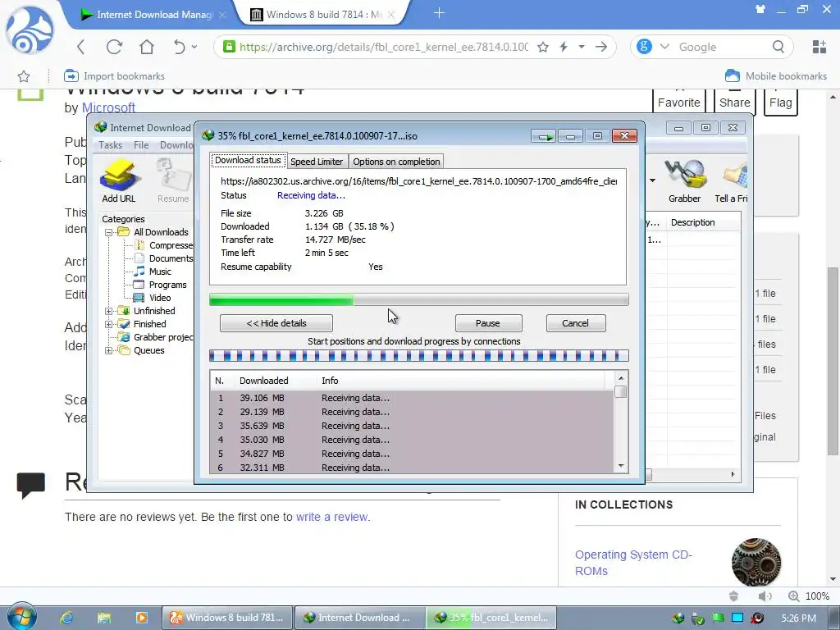Collapse the All Downloads tree node
840x630 pixels.
coord(109,232)
